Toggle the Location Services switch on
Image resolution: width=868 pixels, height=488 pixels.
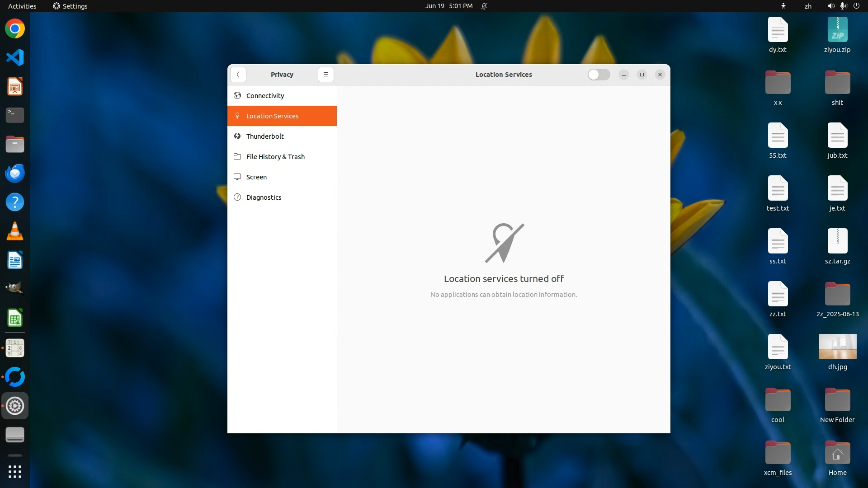[x=599, y=75]
